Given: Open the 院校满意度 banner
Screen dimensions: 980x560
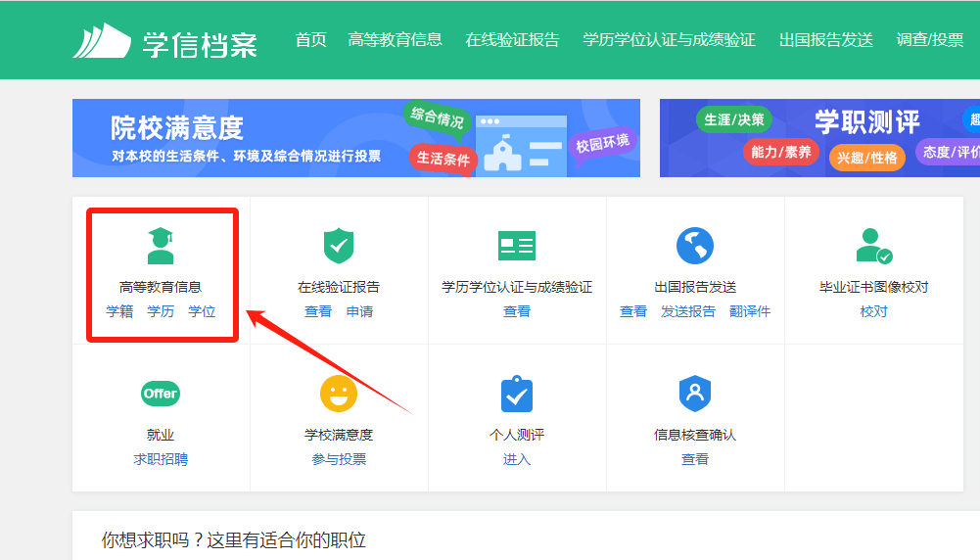Looking at the screenshot, I should [356, 138].
